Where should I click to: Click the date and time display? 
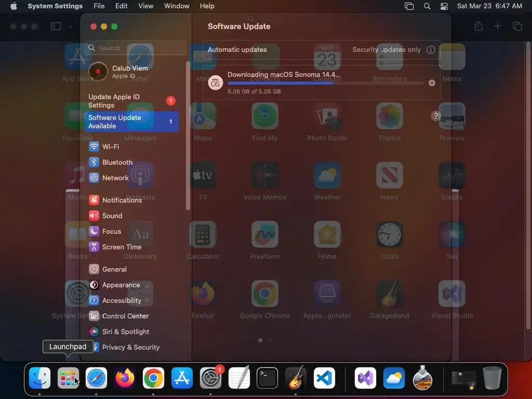pos(489,6)
